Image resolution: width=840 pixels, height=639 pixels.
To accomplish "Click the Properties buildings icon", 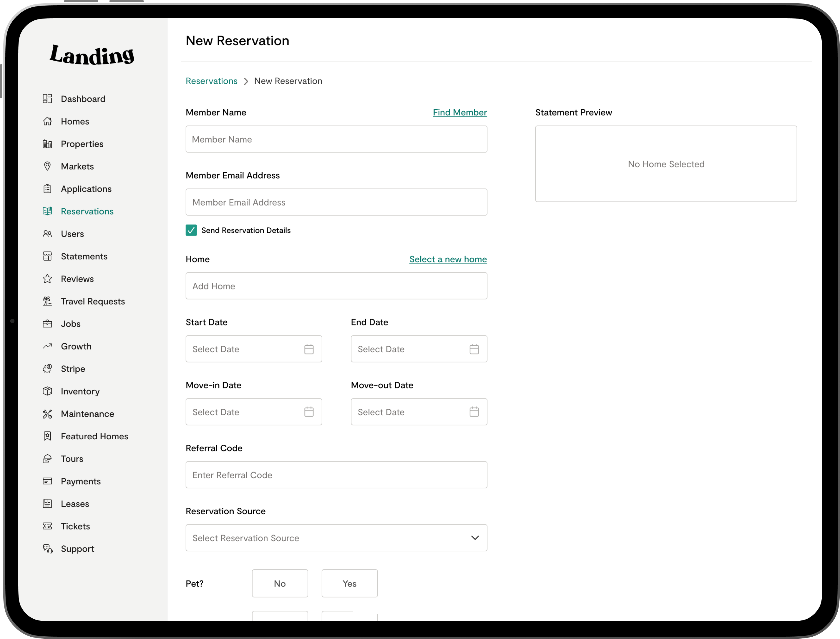I will (x=47, y=144).
